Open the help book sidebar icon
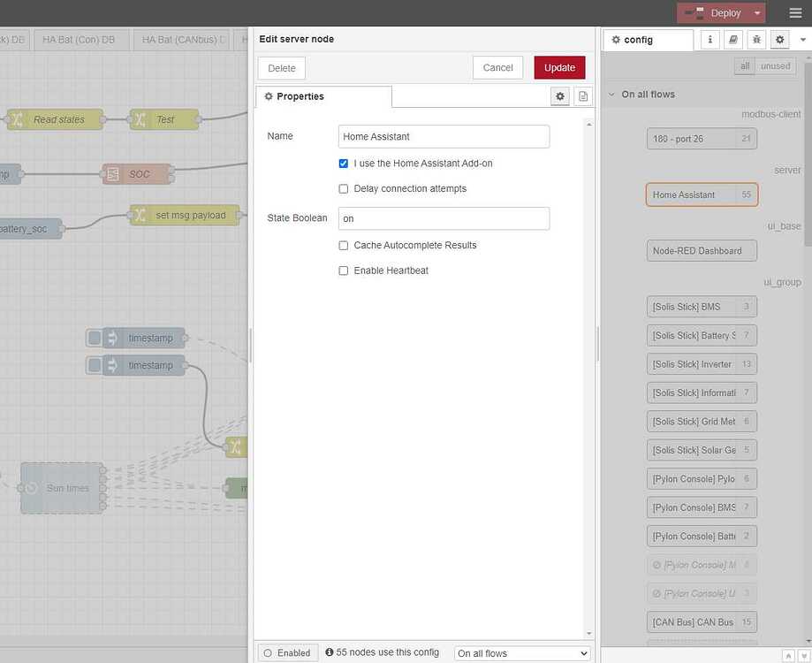 [732, 40]
